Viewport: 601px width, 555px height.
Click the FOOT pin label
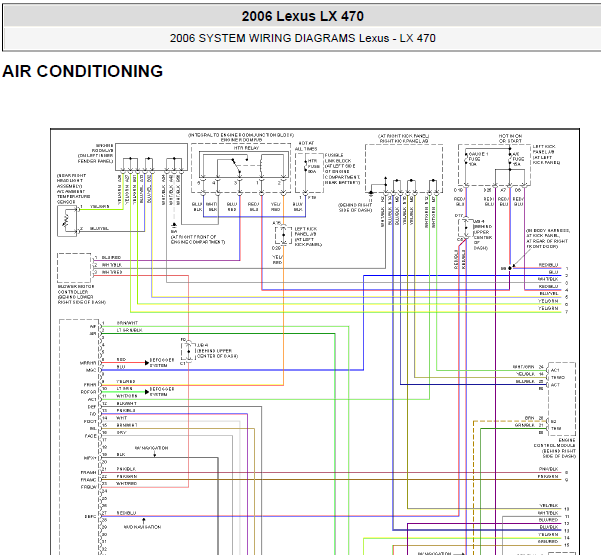coord(90,422)
